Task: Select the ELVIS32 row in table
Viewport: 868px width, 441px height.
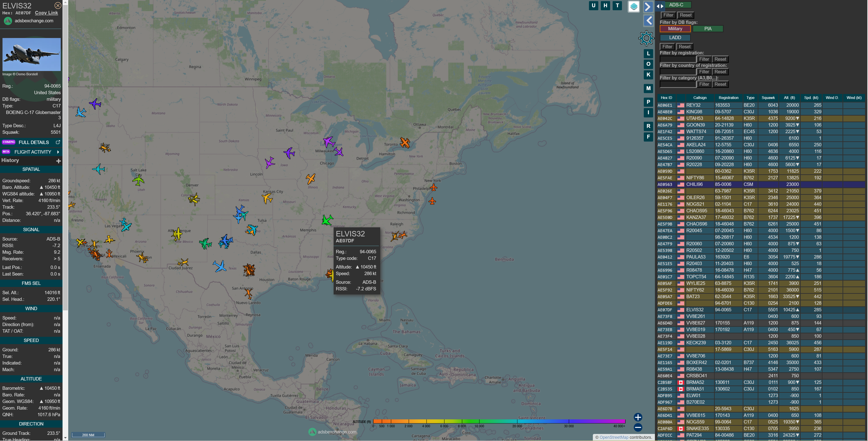Action: tap(761, 309)
